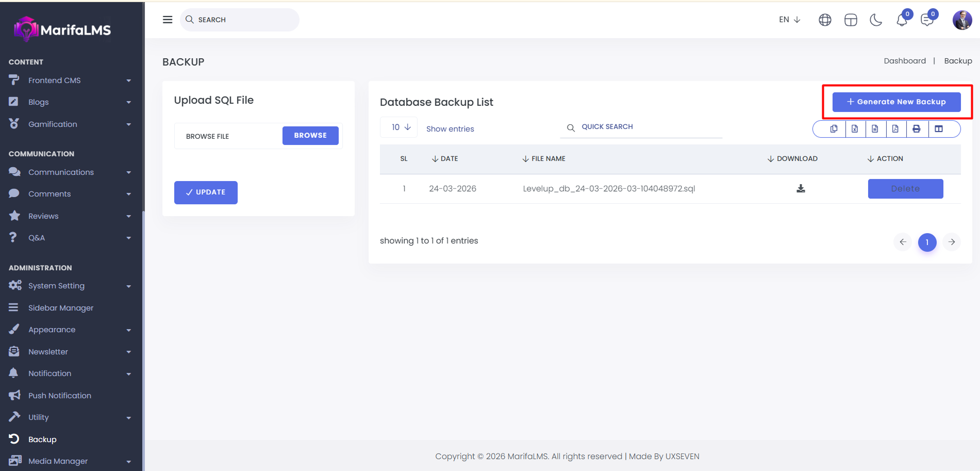Collapse sidebar with hamburger menu

click(168, 20)
